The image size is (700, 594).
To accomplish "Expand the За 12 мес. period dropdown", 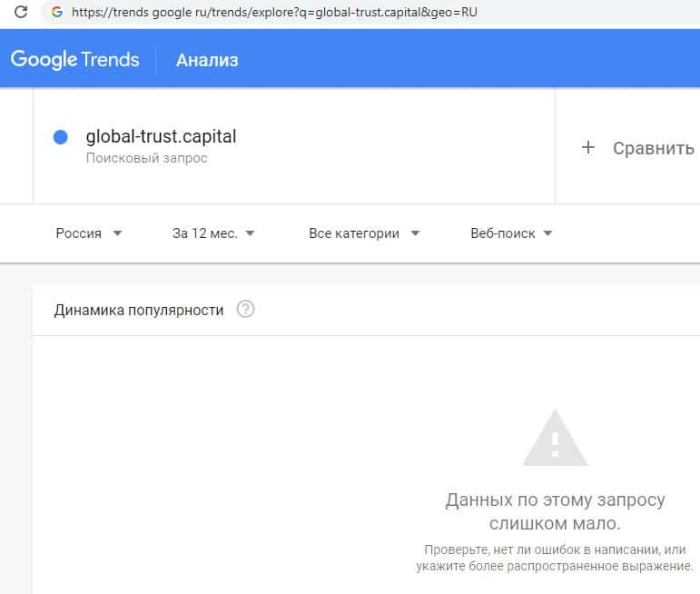I will (x=213, y=233).
